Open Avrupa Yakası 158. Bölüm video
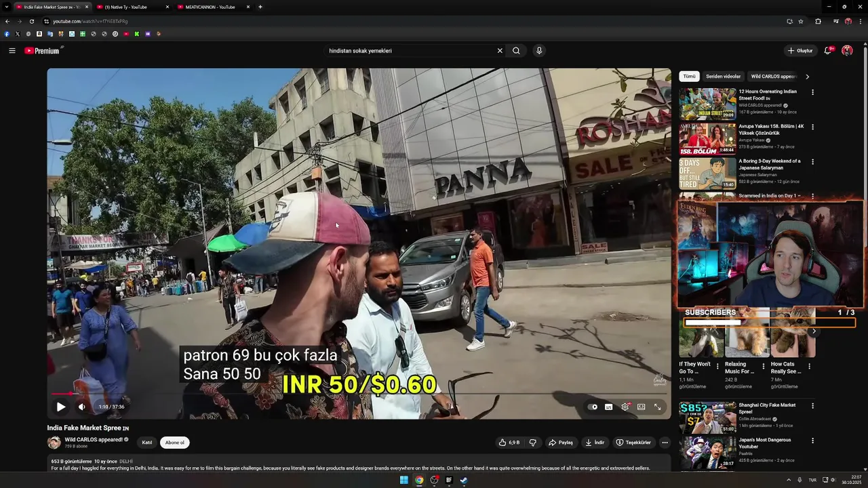Screen dimensions: 868x488 (707, 139)
